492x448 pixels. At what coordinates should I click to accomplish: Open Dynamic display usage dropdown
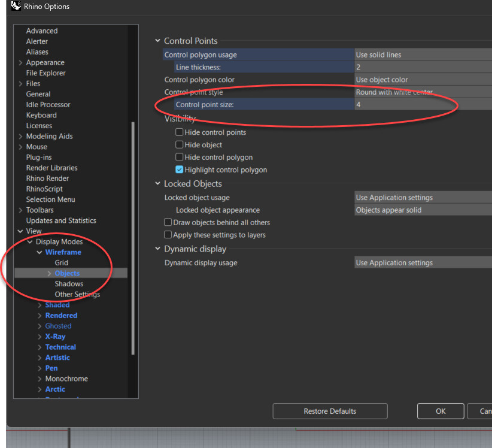click(x=423, y=263)
